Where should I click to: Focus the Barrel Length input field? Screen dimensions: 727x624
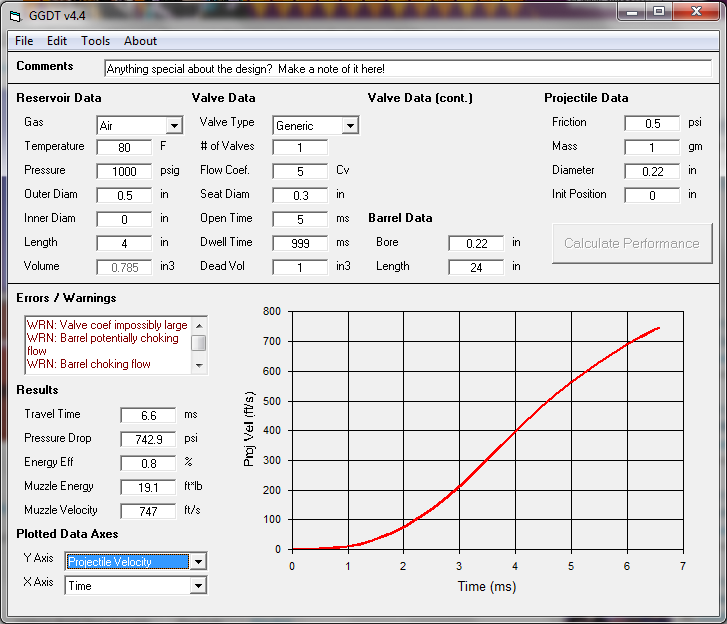coord(475,267)
